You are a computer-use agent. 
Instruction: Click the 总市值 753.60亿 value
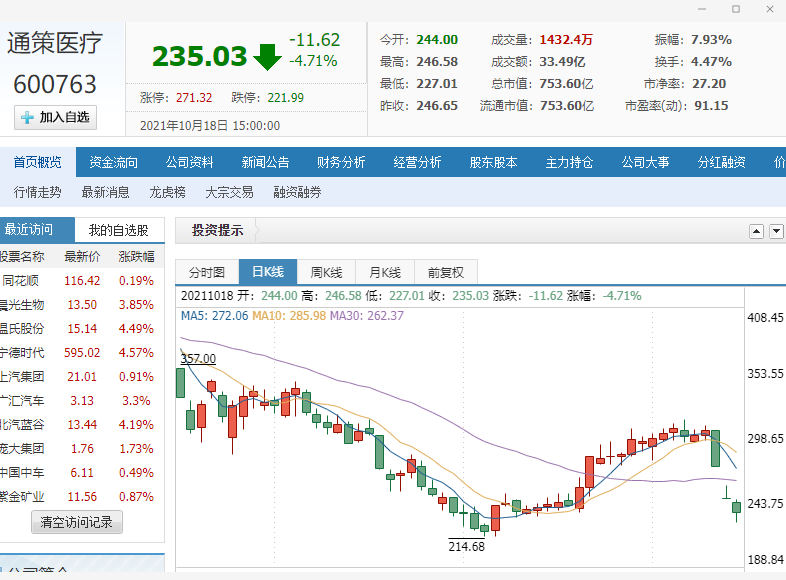[566, 84]
